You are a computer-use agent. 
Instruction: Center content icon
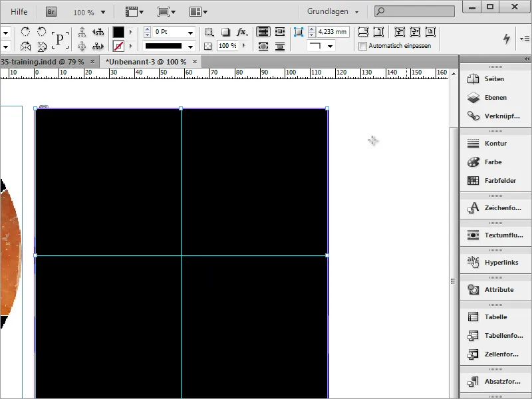[430, 32]
